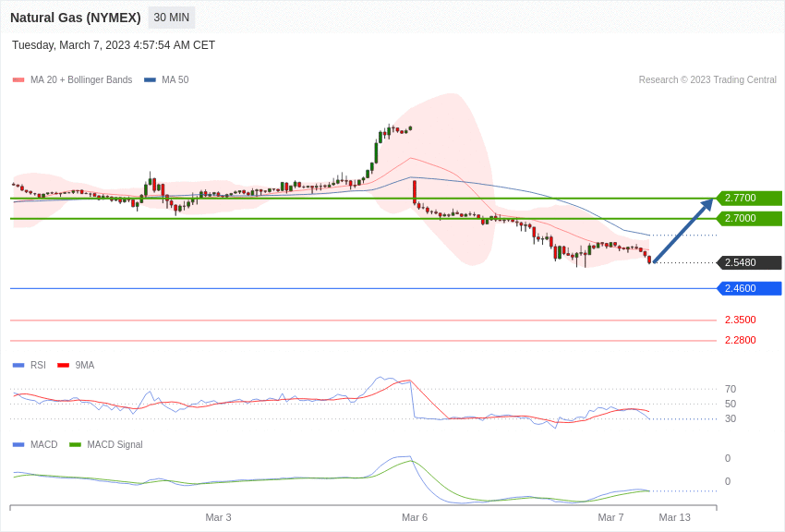Click the RSI 50 axis value
Screen dimensions: 785x532
[731, 404]
